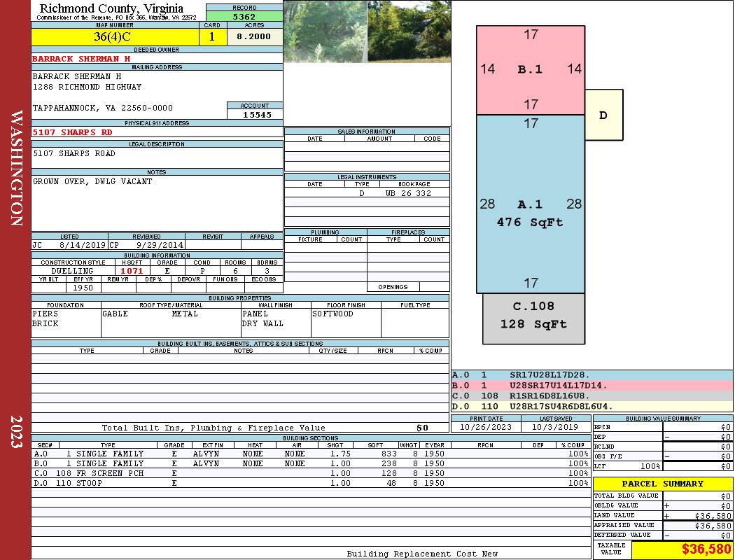Click legal description 5107 SHARPS ROAD
The width and height of the screenshot is (735, 560).
click(73, 153)
